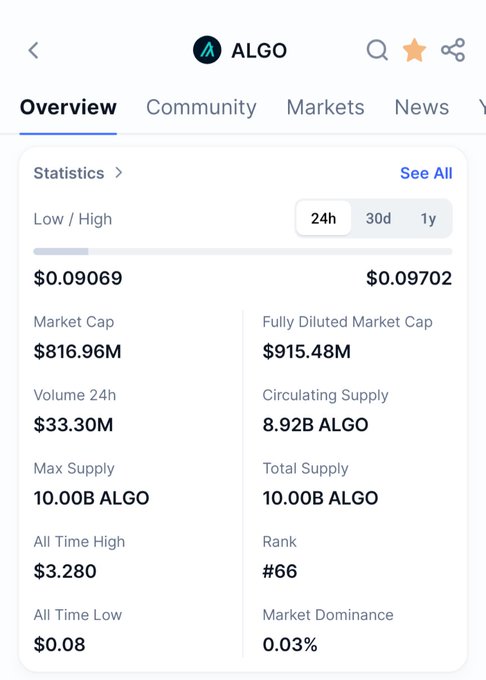Screen dimensions: 486x680
Task: Tap Volume 24h value $33.30M
Action: click(73, 425)
